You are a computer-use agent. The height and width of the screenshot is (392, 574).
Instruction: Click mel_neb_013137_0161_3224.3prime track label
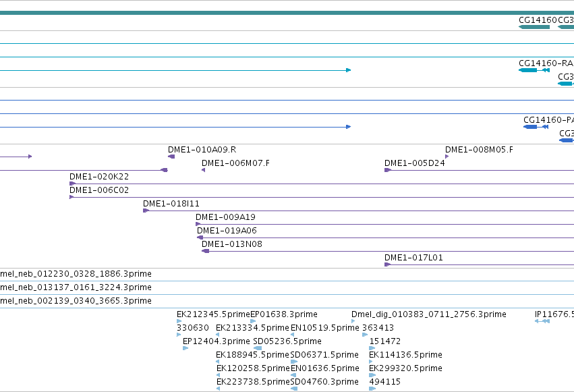click(x=76, y=287)
